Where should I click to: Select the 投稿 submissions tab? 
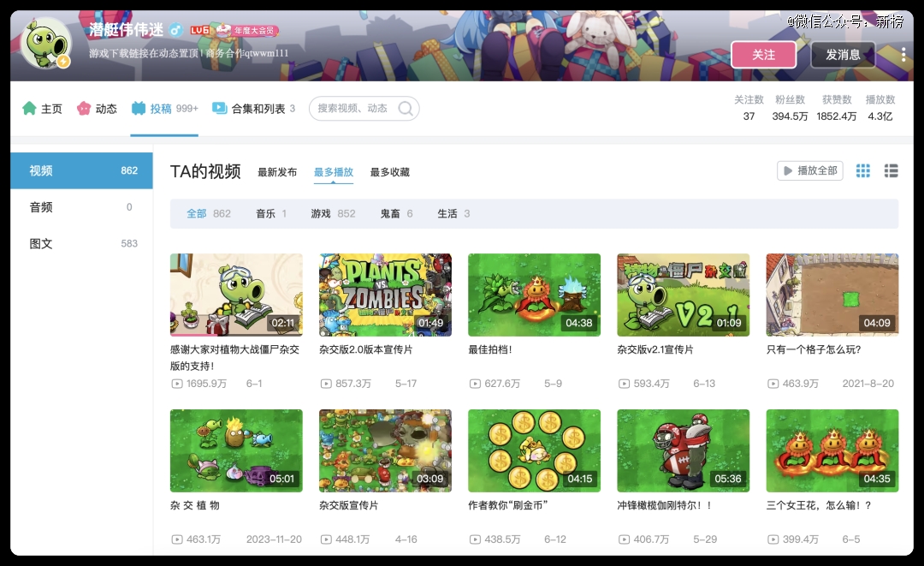tap(164, 109)
